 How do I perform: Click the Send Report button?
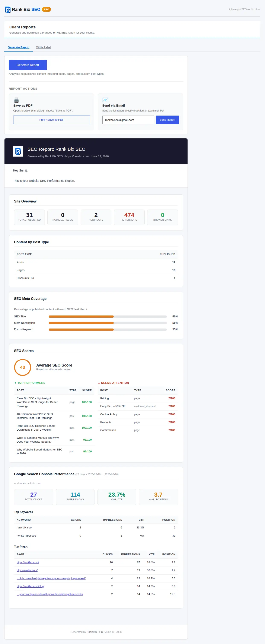(x=167, y=120)
